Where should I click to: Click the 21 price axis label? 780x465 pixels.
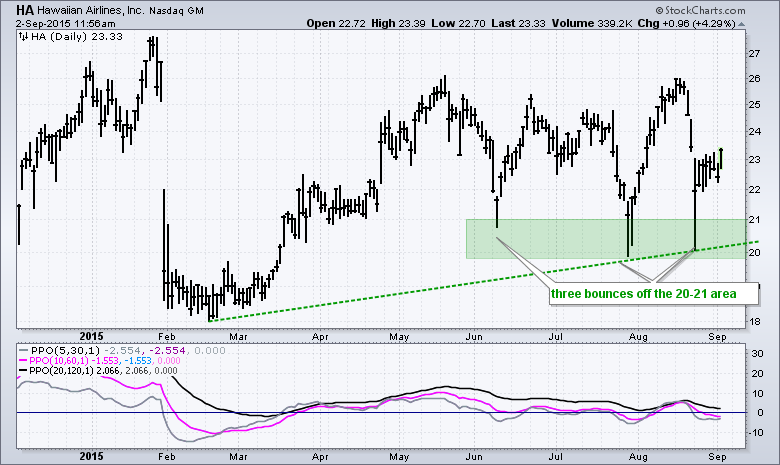pos(754,220)
